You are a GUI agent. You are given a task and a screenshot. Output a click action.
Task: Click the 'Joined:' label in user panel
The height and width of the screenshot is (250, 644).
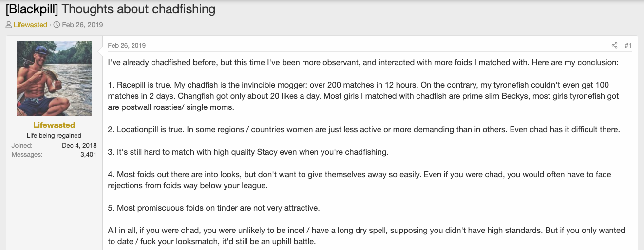(x=22, y=145)
